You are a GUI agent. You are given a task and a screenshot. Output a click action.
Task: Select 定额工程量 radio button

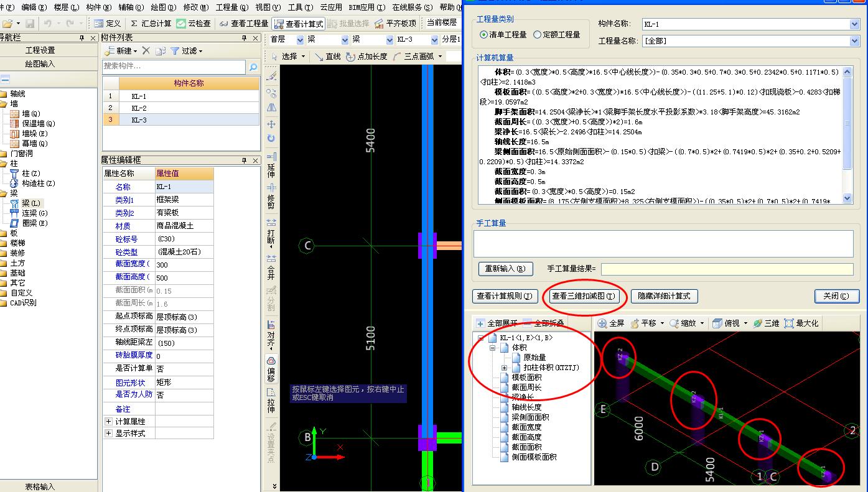(557, 35)
